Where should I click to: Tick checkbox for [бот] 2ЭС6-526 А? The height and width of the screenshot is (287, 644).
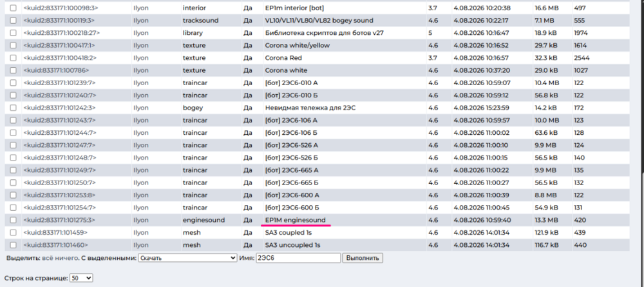[13, 145]
